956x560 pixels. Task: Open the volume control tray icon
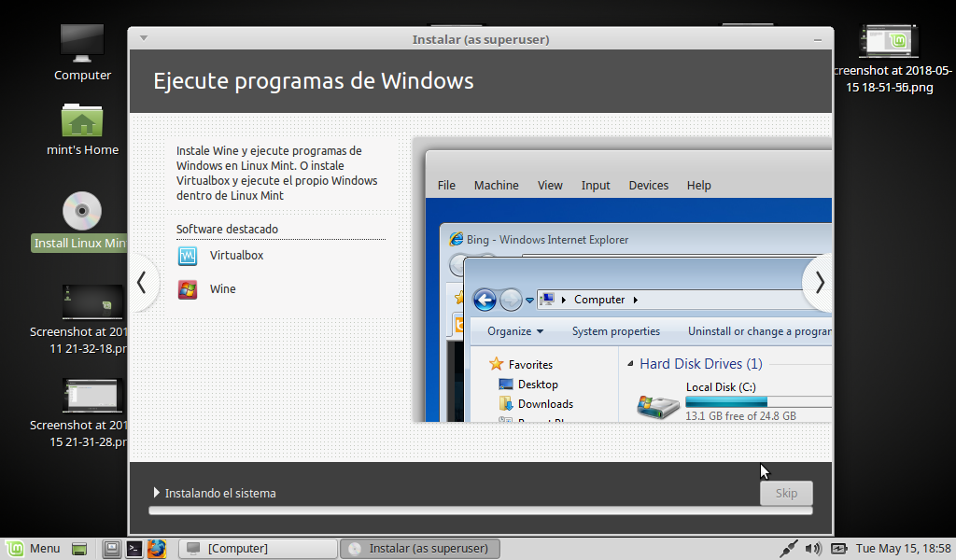click(x=813, y=549)
